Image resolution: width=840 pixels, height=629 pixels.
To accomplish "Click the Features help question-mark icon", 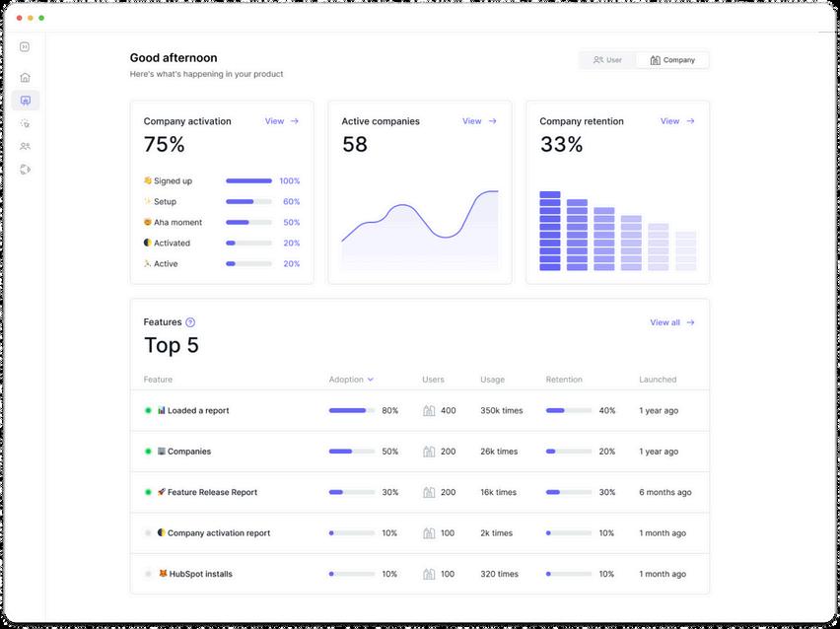I will 190,322.
